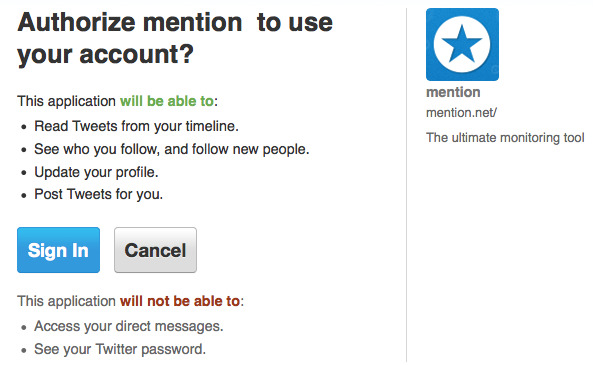Click bullet beside "Access your direct messages"

tap(24, 328)
